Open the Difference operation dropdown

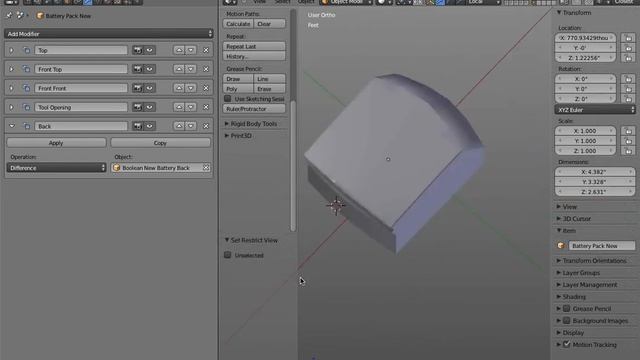56,168
